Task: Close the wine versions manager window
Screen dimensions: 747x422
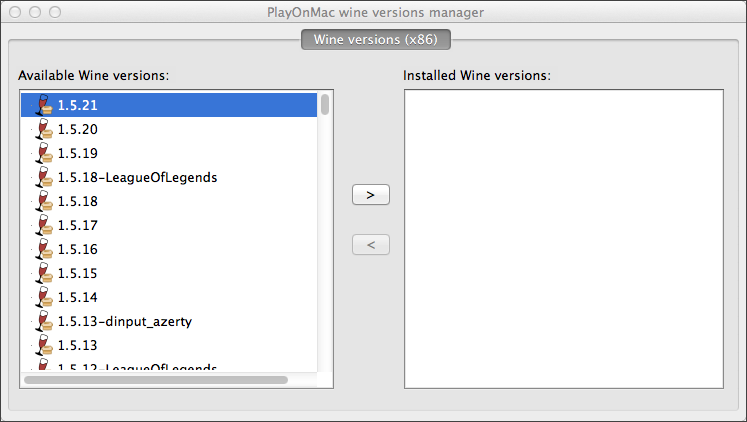Action: coord(14,13)
